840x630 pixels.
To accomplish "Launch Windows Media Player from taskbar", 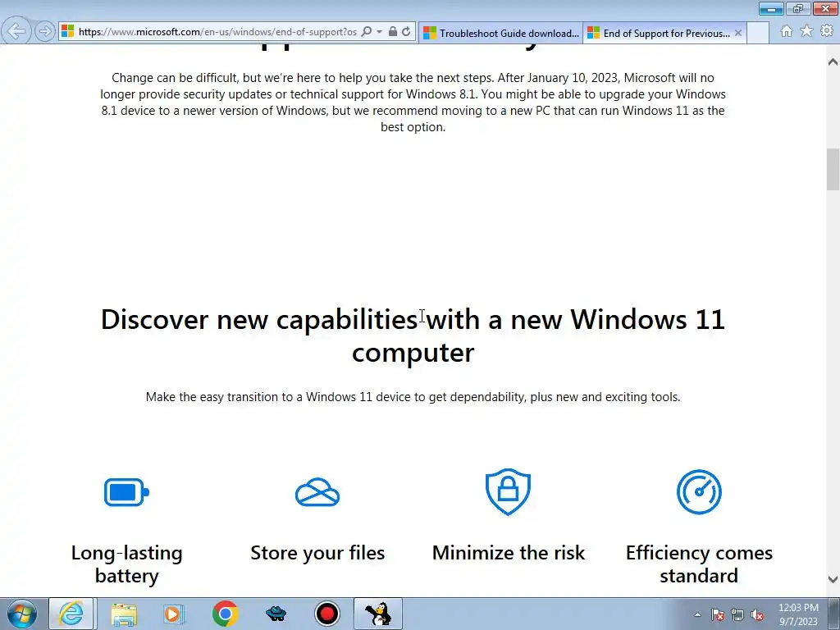I will [x=173, y=614].
